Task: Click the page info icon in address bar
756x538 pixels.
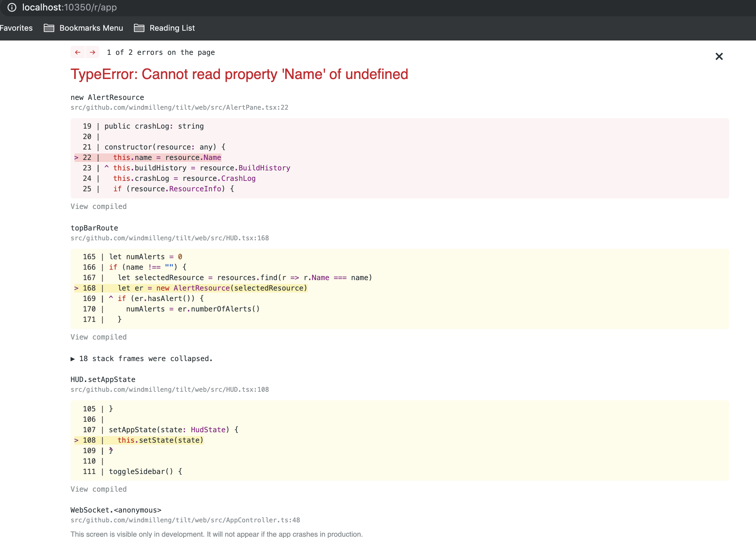Action: [12, 8]
